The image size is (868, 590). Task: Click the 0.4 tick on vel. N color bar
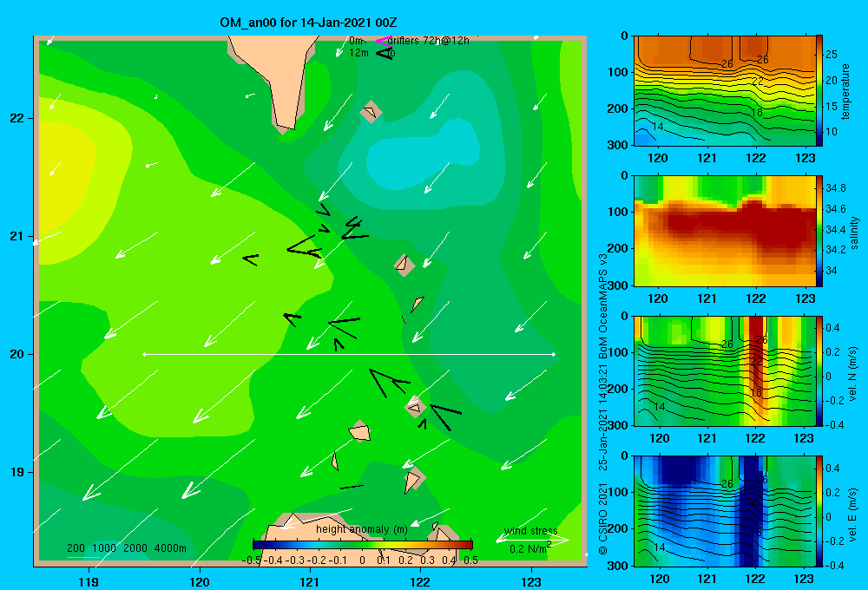click(832, 328)
